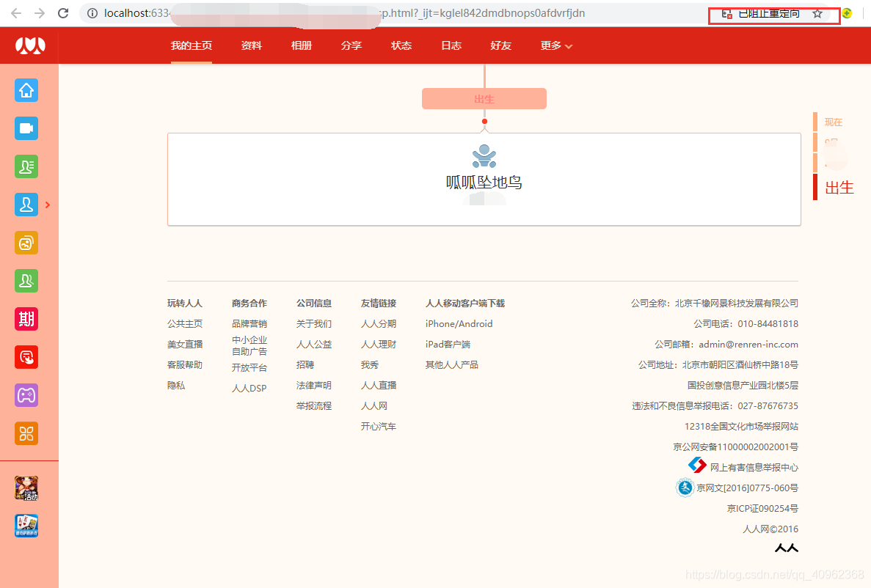The width and height of the screenshot is (871, 588).
Task: Click the 出生 timeline button
Action: pyautogui.click(x=484, y=99)
